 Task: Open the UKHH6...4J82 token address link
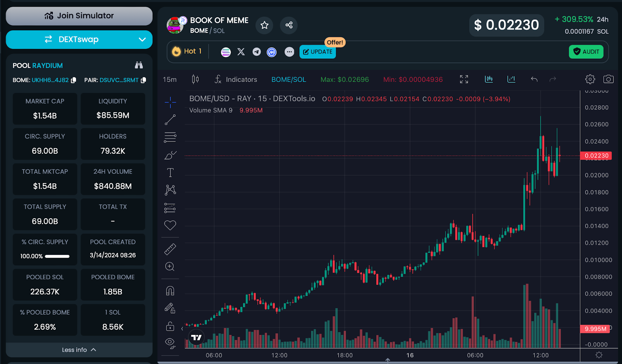(50, 80)
